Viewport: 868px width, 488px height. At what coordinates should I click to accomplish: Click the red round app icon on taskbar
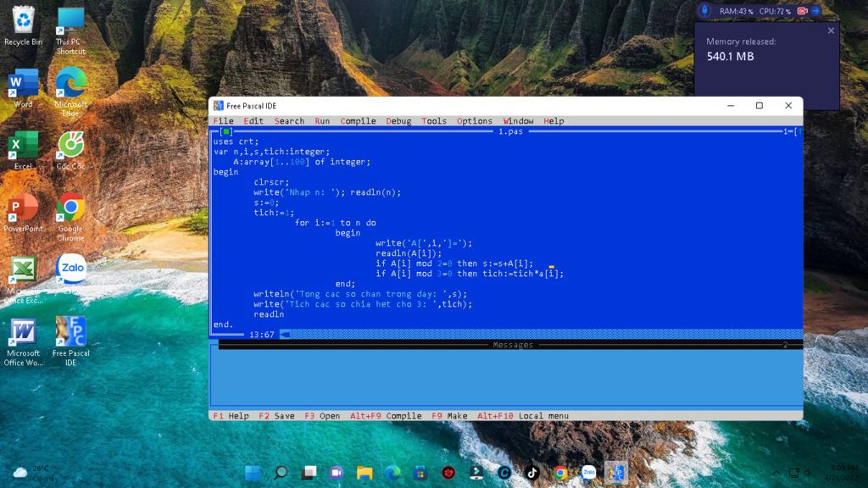click(x=448, y=473)
